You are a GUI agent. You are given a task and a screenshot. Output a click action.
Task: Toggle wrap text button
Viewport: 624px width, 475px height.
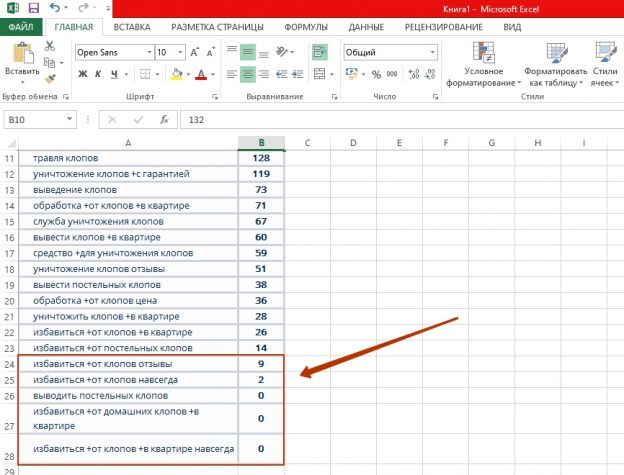coord(320,52)
